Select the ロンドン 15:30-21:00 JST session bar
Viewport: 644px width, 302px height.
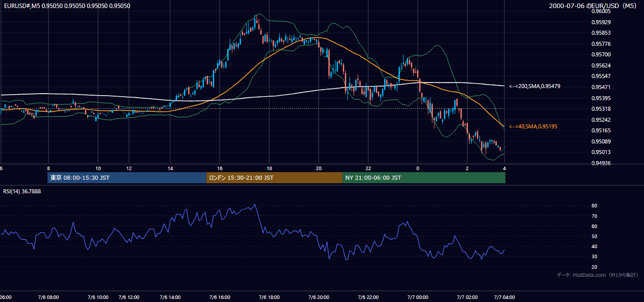[274, 178]
